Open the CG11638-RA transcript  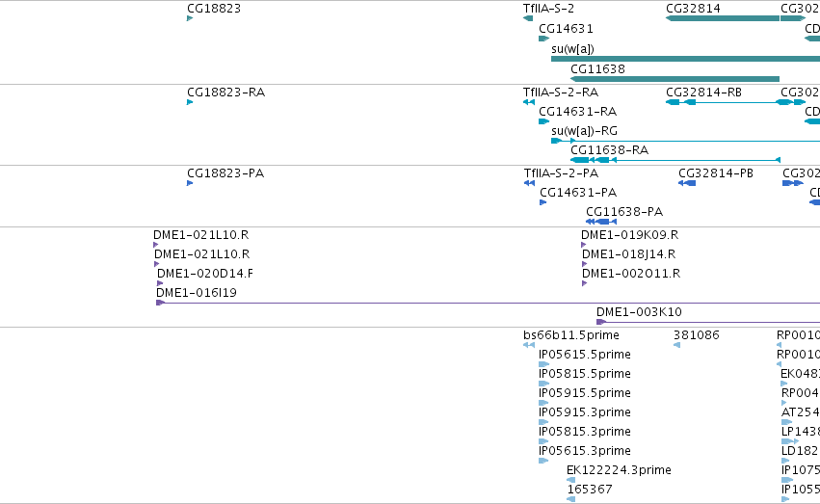point(675,160)
